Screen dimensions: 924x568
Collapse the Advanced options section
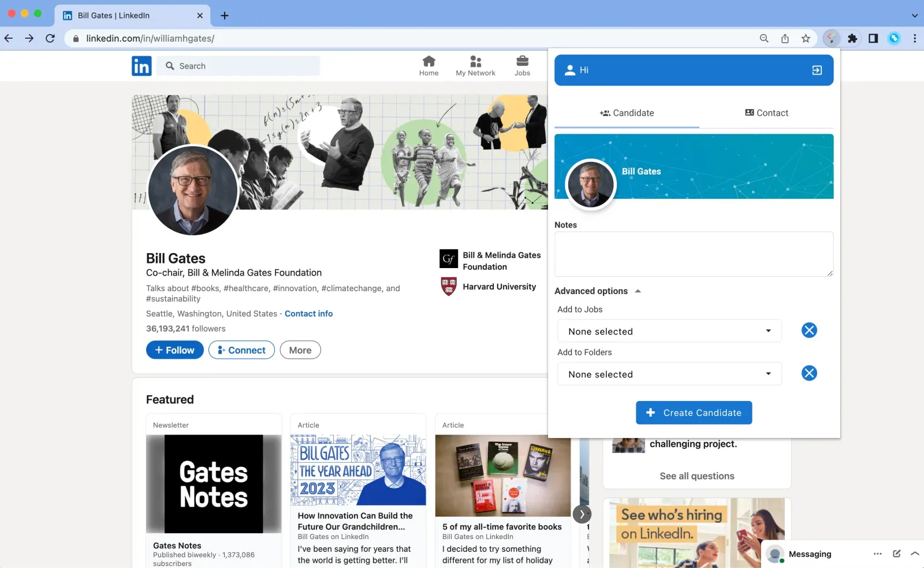point(638,291)
